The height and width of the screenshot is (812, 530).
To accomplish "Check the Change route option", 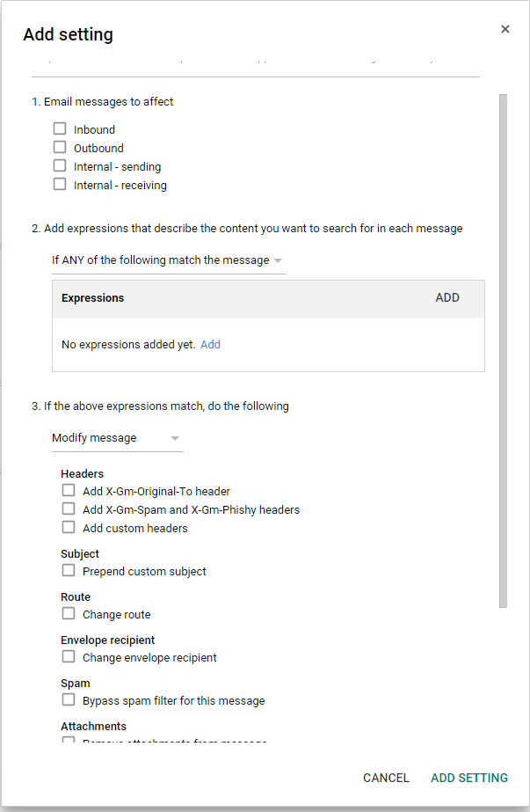I will (69, 614).
